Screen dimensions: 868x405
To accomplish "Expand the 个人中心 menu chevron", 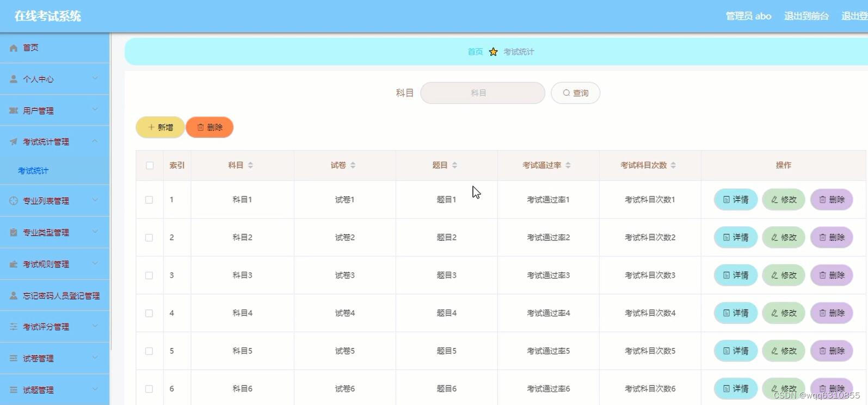I will [x=95, y=78].
